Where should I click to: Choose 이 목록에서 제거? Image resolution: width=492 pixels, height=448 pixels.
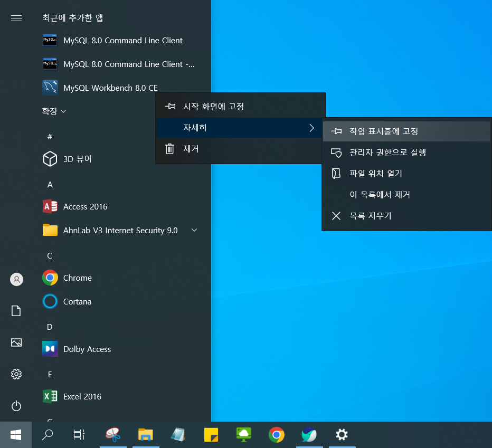[406, 195]
